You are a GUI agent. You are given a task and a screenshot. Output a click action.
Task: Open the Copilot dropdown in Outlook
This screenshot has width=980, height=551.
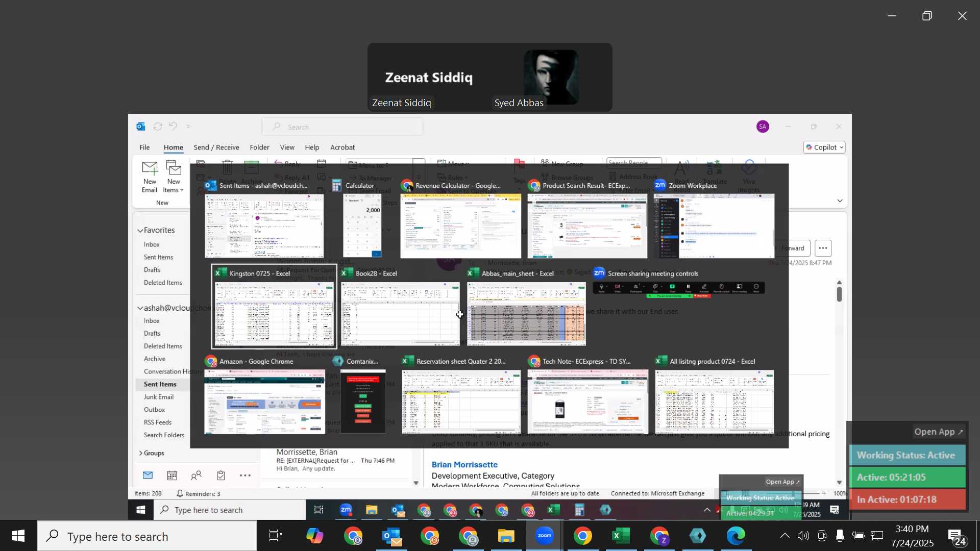[824, 147]
